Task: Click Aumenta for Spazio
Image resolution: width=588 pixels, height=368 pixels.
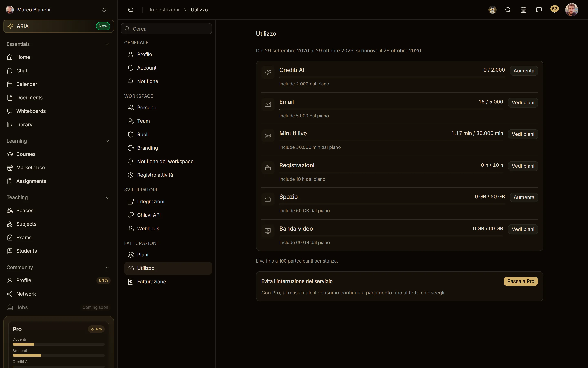Action: pyautogui.click(x=524, y=197)
